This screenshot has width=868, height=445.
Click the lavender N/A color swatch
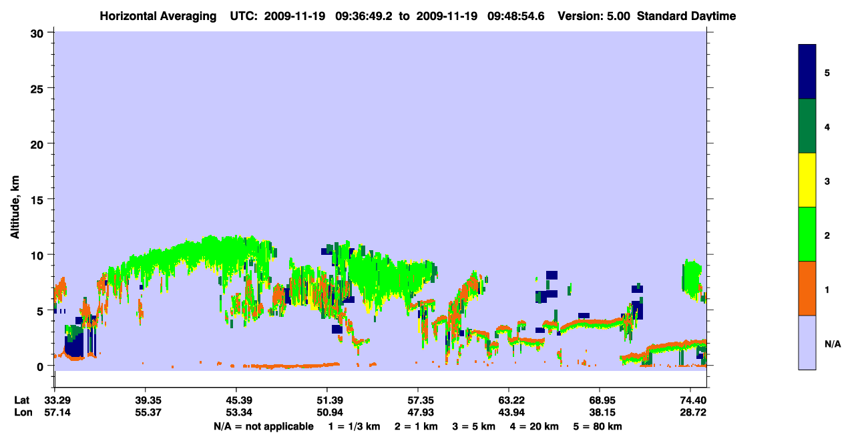tap(807, 342)
